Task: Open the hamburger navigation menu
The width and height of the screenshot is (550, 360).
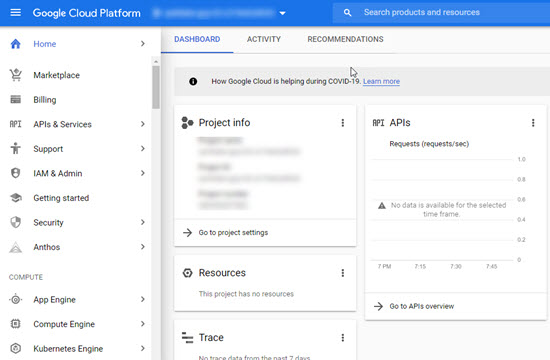Action: click(x=15, y=13)
